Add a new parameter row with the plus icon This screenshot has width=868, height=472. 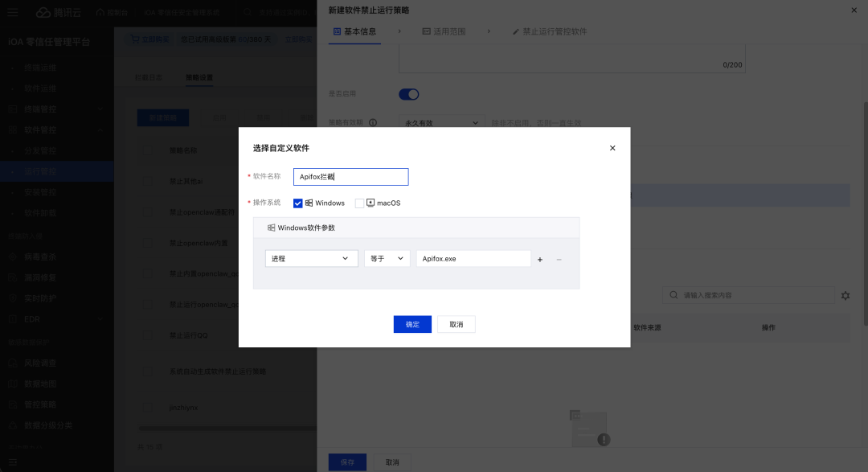click(x=539, y=259)
